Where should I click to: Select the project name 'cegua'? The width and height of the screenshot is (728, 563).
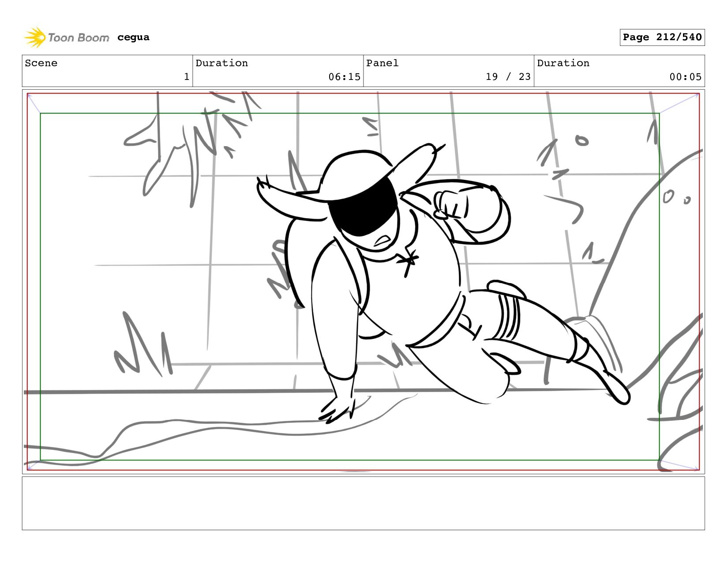pyautogui.click(x=133, y=38)
